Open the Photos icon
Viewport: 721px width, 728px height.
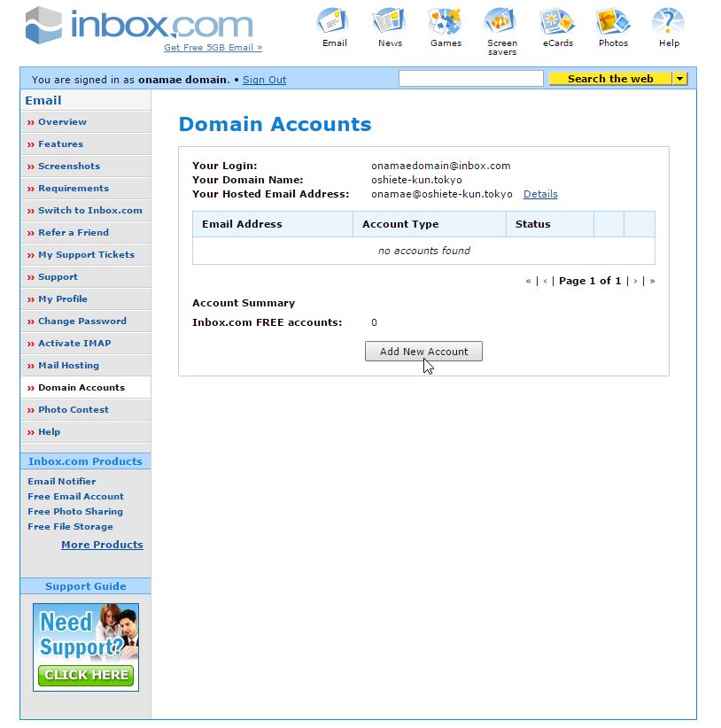(613, 22)
